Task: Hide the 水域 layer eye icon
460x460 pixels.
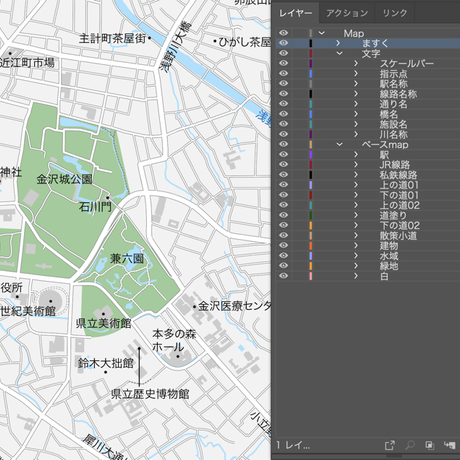Action: tap(283, 255)
